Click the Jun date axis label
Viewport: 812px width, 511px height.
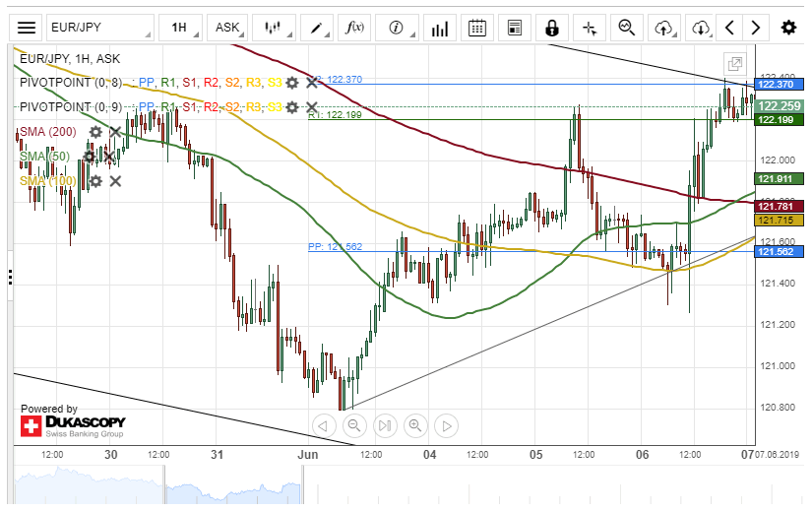click(308, 455)
